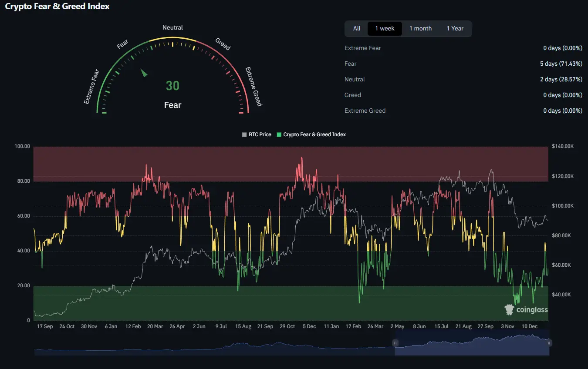Click the coinglass ghost logo watermark
The image size is (588, 369).
pyautogui.click(x=509, y=310)
